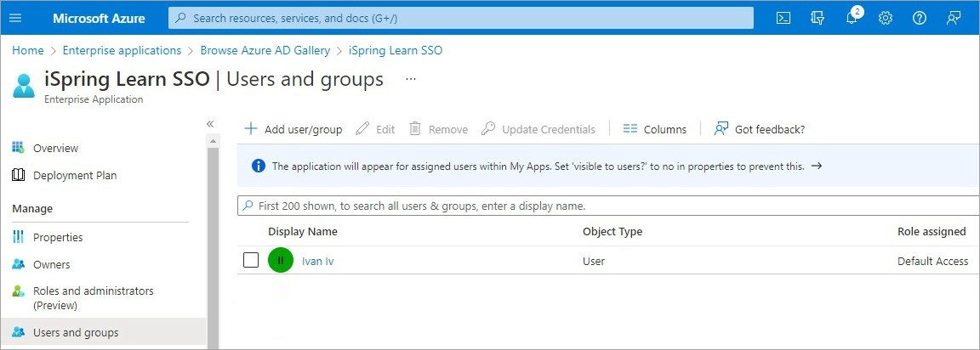980x350 pixels.
Task: Open Directories and subscriptions filter icon
Action: (817, 18)
